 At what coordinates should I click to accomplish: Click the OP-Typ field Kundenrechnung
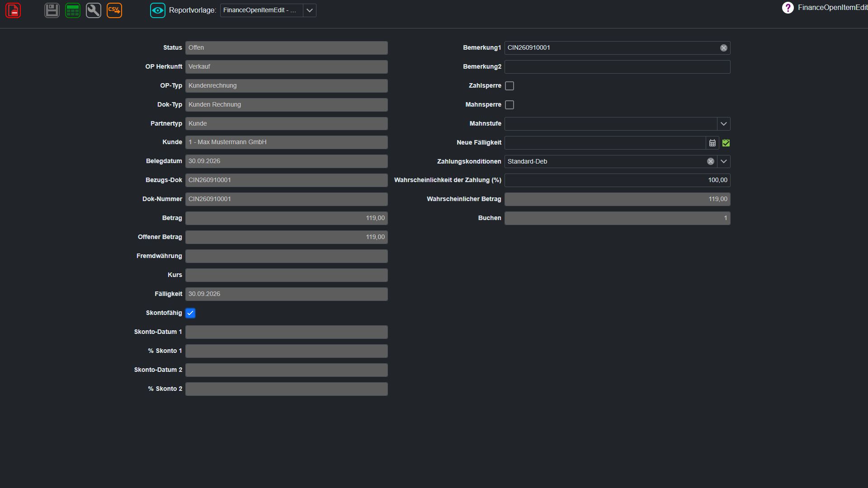pyautogui.click(x=287, y=86)
